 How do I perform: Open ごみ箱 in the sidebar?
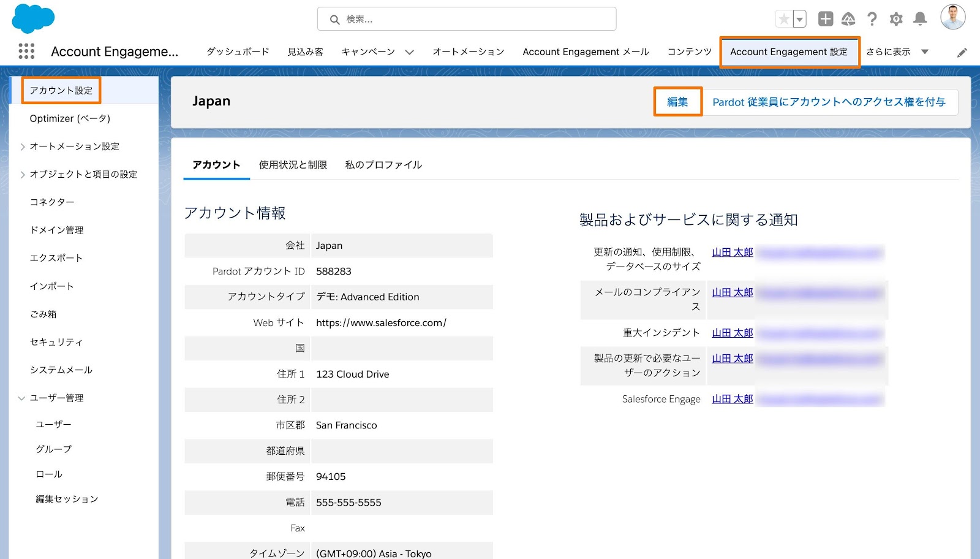(x=43, y=314)
